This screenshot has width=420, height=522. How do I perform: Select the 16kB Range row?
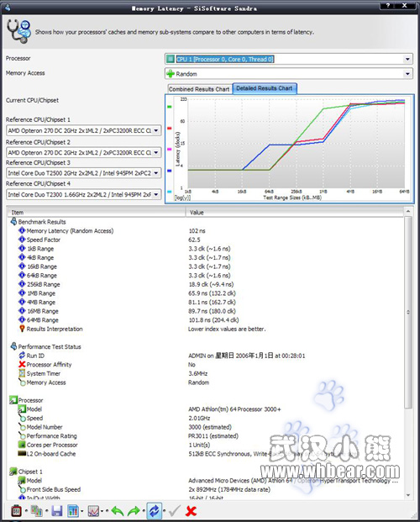click(205, 266)
